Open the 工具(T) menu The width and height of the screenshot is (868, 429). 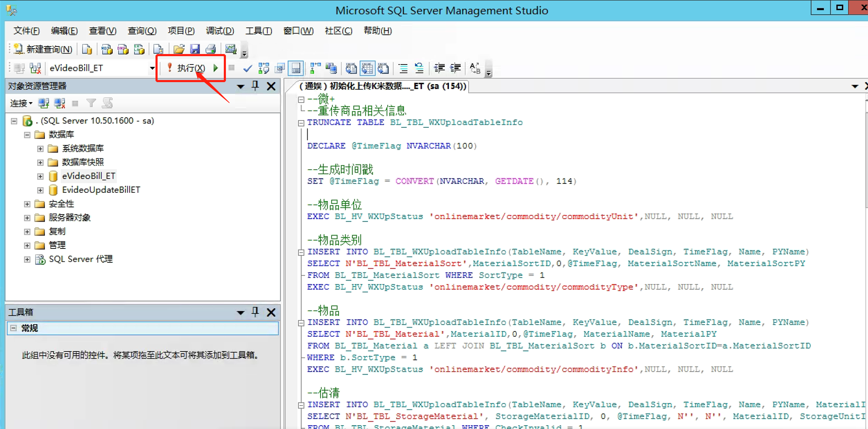click(259, 31)
